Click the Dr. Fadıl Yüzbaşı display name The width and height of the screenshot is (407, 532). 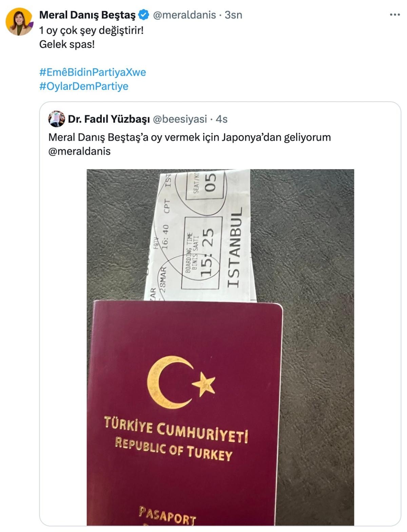point(109,119)
